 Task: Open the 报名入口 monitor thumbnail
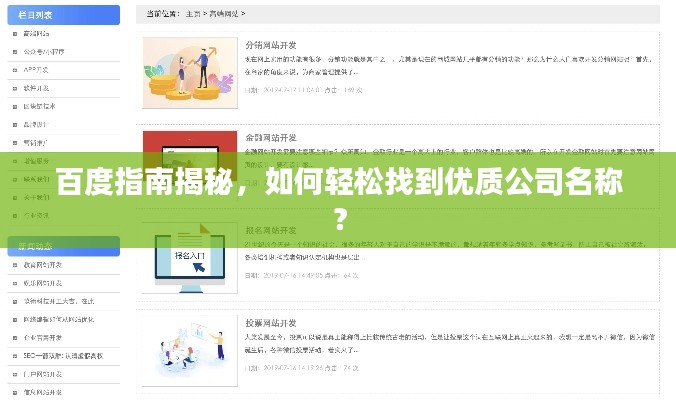(190, 258)
